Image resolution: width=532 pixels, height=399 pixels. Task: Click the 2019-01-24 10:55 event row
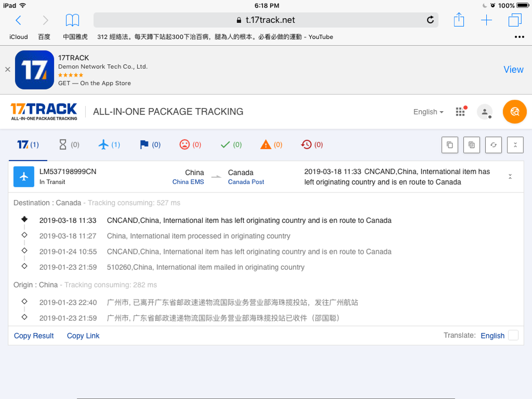tap(215, 252)
